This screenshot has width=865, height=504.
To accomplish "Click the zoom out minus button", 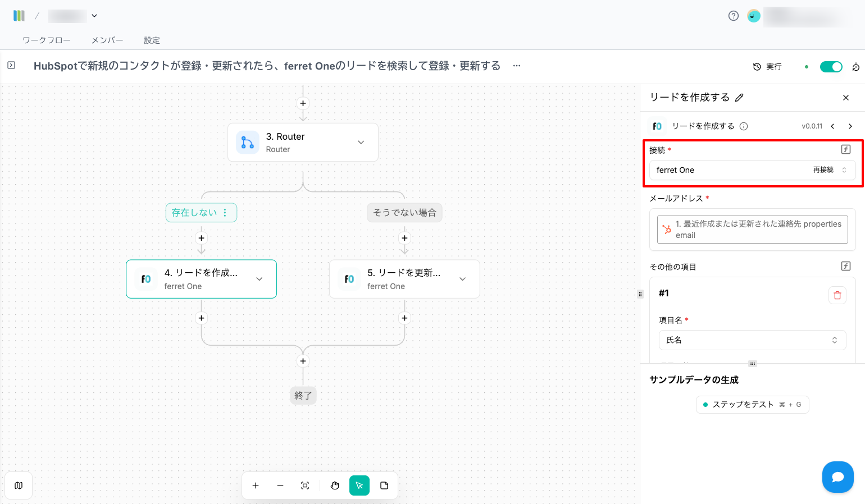I will (280, 485).
